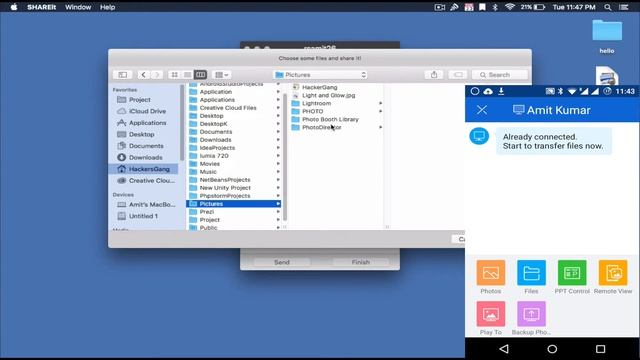Select HackersGang home in sidebar
The width and height of the screenshot is (640, 360).
point(143,169)
